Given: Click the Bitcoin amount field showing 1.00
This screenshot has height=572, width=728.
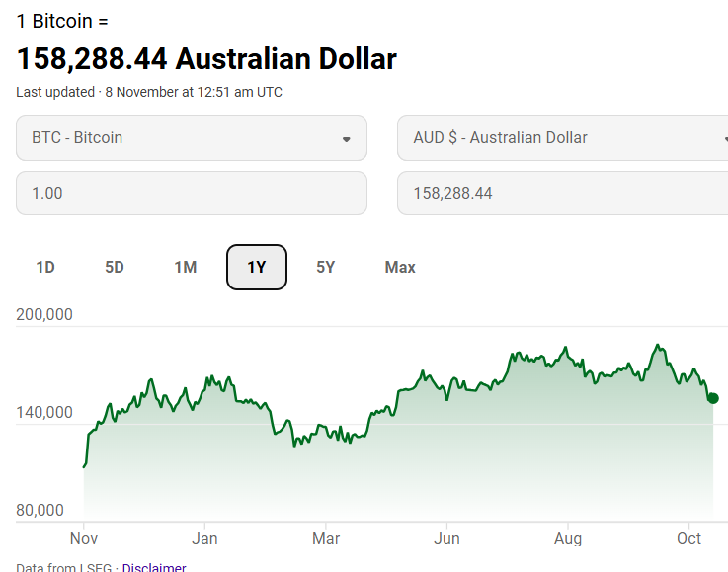Looking at the screenshot, I should point(192,194).
